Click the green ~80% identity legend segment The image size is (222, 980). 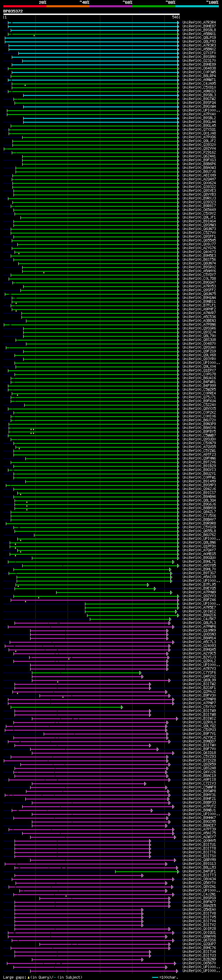pyautogui.click(x=154, y=6)
